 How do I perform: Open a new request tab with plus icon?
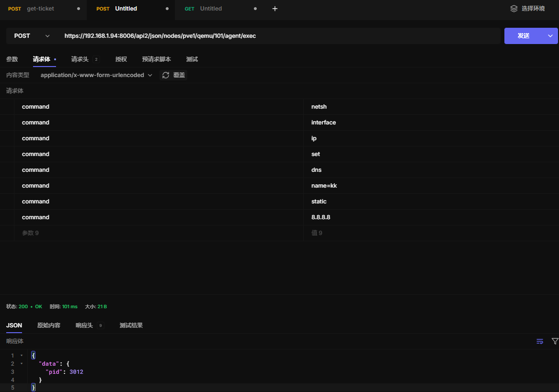click(275, 9)
